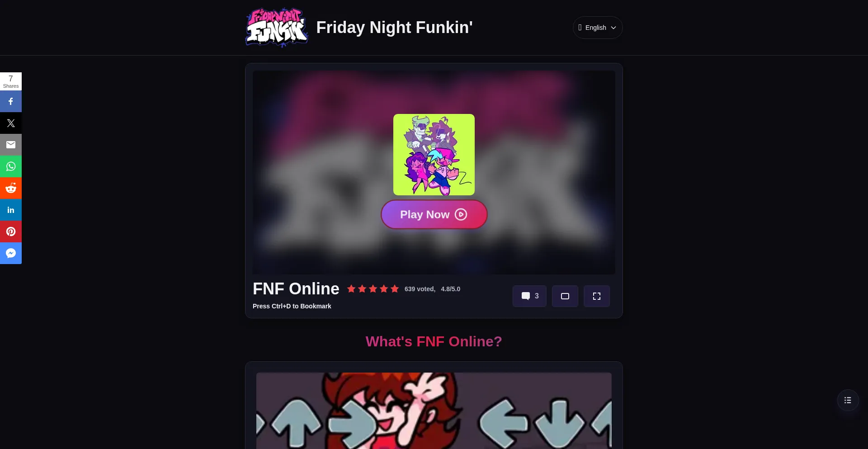Open the comments button showing 3
This screenshot has height=449, width=868.
(529, 296)
